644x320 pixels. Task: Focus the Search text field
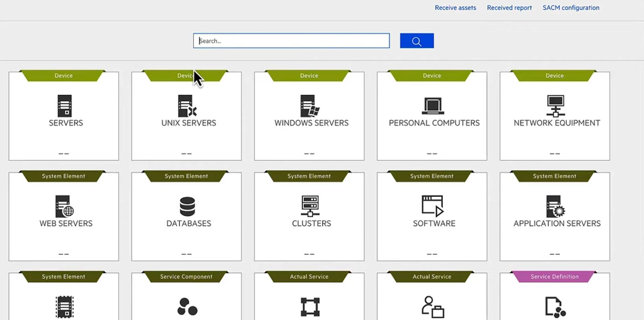click(x=291, y=41)
